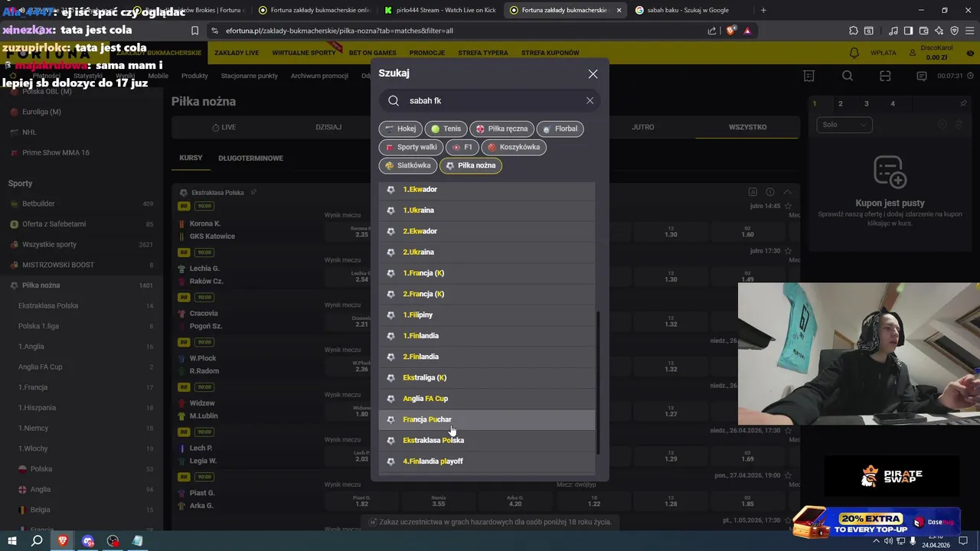Open the DŁUGOTERMINOWE tab

(x=250, y=158)
